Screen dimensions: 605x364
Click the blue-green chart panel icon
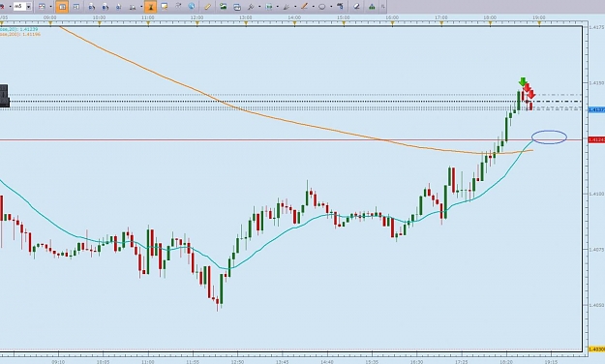pyautogui.click(x=269, y=7)
